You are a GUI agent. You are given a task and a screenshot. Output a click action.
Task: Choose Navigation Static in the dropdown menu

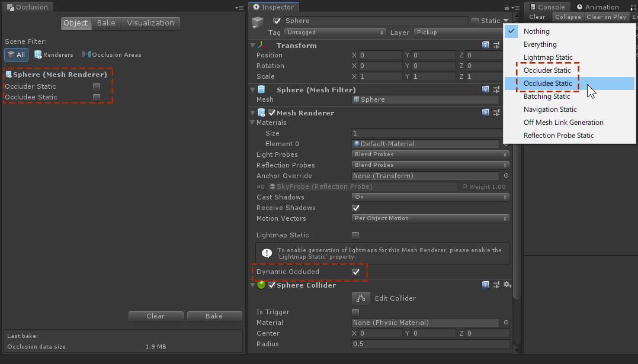[550, 109]
